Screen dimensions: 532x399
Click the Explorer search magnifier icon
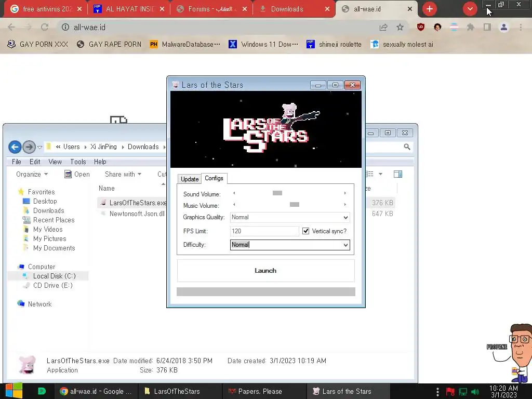(x=407, y=147)
